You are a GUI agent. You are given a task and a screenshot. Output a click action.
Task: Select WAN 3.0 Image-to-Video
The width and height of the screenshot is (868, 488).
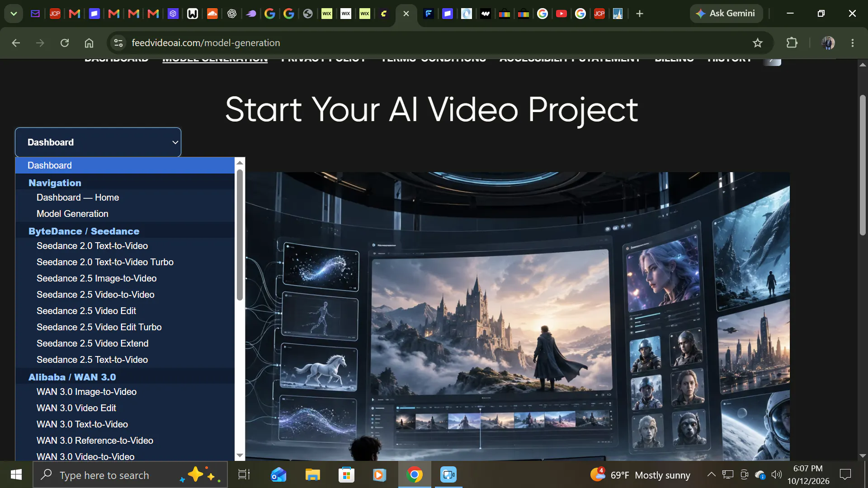click(x=125, y=392)
